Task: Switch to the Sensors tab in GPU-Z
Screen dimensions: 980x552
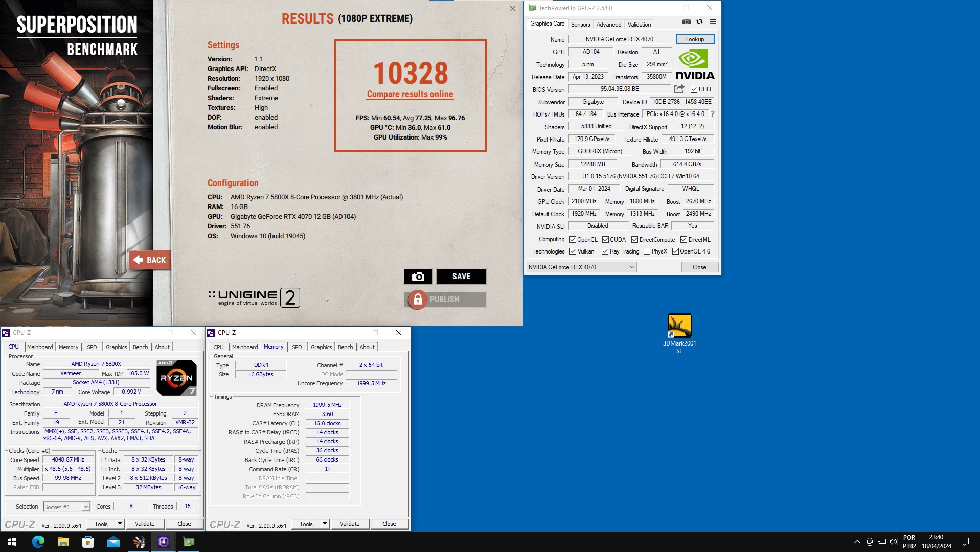Action: tap(580, 24)
